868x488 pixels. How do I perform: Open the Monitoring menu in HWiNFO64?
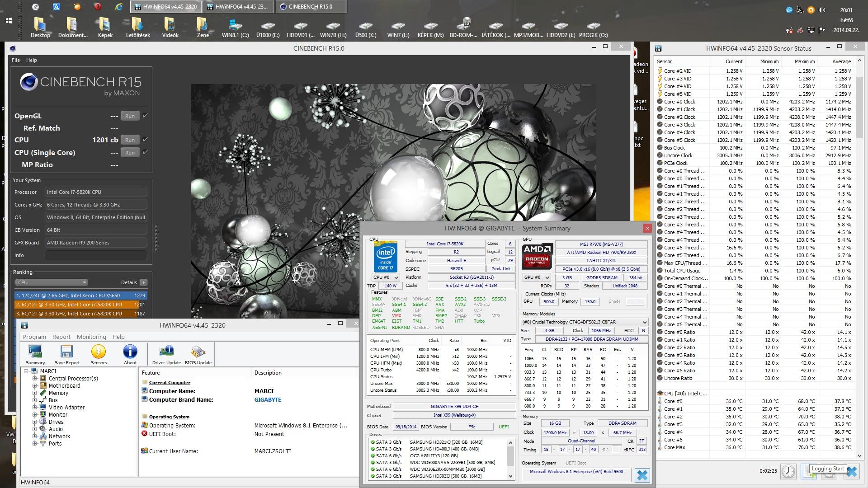point(91,337)
